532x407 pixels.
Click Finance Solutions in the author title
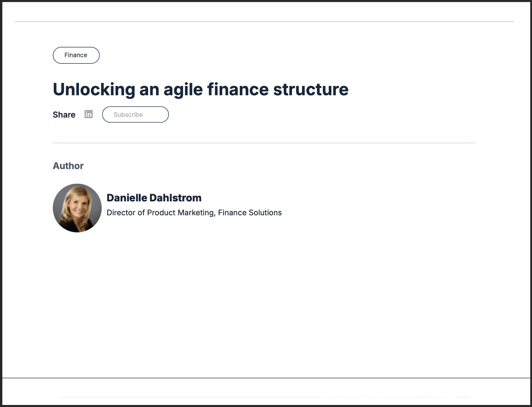[250, 213]
